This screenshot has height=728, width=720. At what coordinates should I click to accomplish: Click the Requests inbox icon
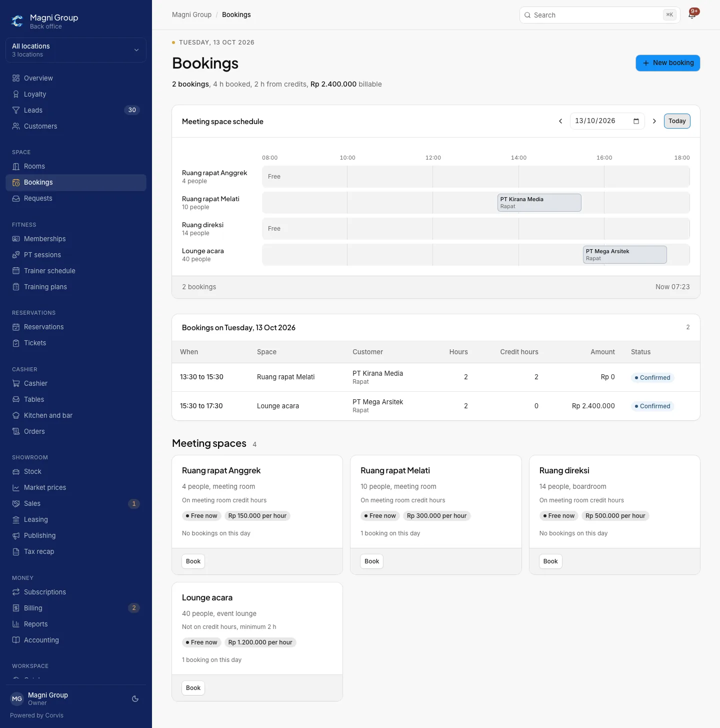[x=16, y=198]
